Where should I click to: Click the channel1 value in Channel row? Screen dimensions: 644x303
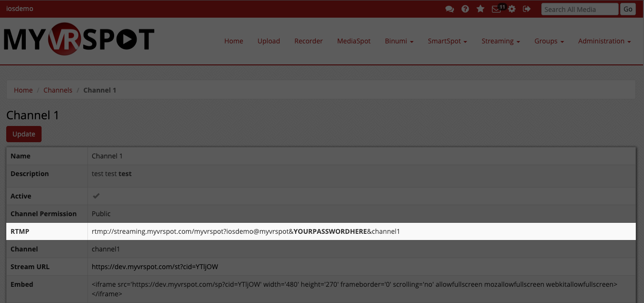[x=106, y=249]
